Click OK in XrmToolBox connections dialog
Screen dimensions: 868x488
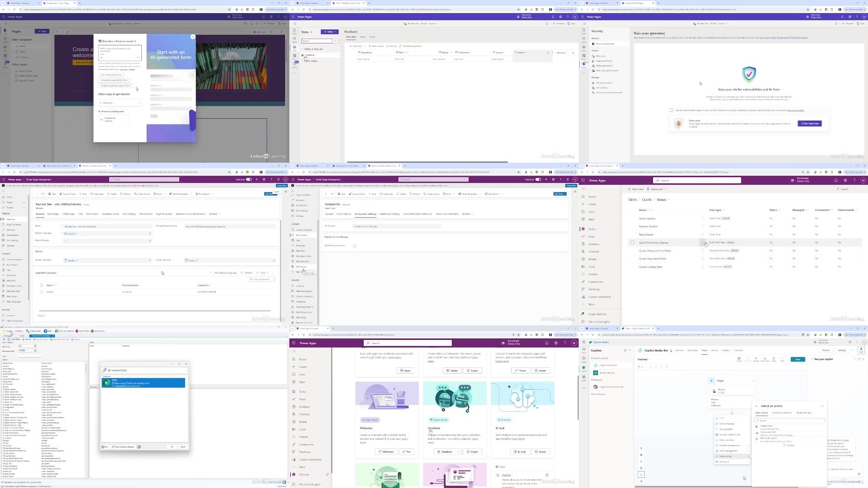pyautogui.click(x=172, y=446)
